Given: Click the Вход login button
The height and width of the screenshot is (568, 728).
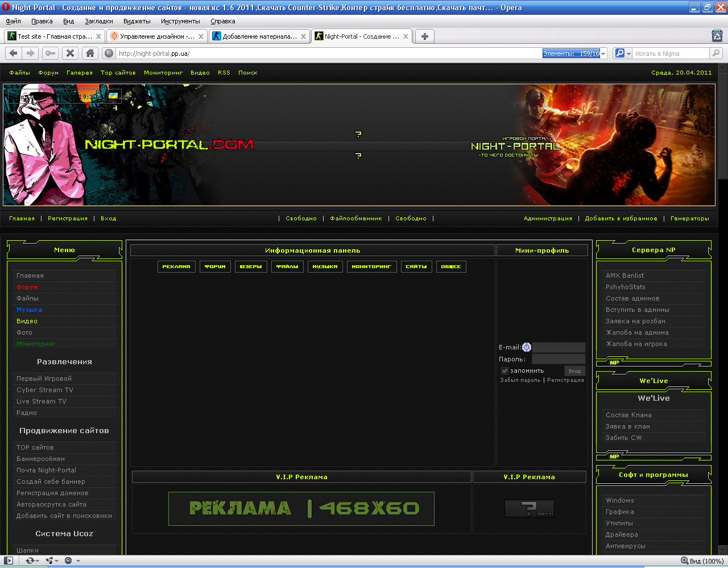Looking at the screenshot, I should (575, 371).
